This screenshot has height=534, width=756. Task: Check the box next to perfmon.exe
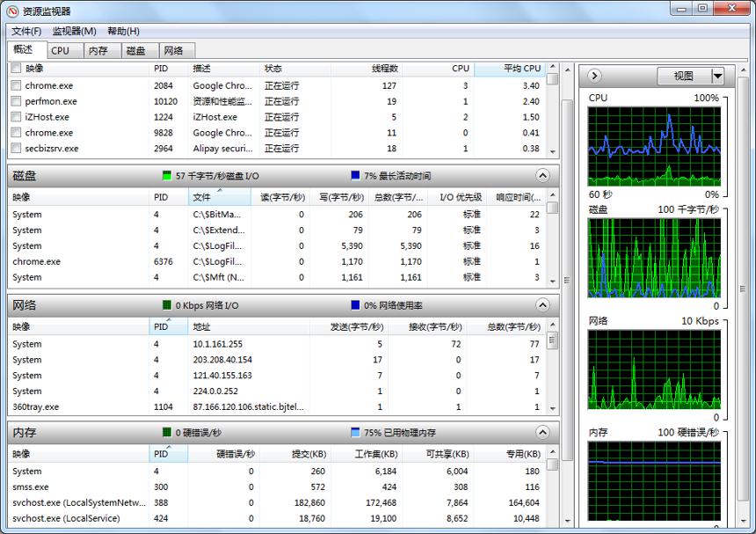click(x=16, y=101)
